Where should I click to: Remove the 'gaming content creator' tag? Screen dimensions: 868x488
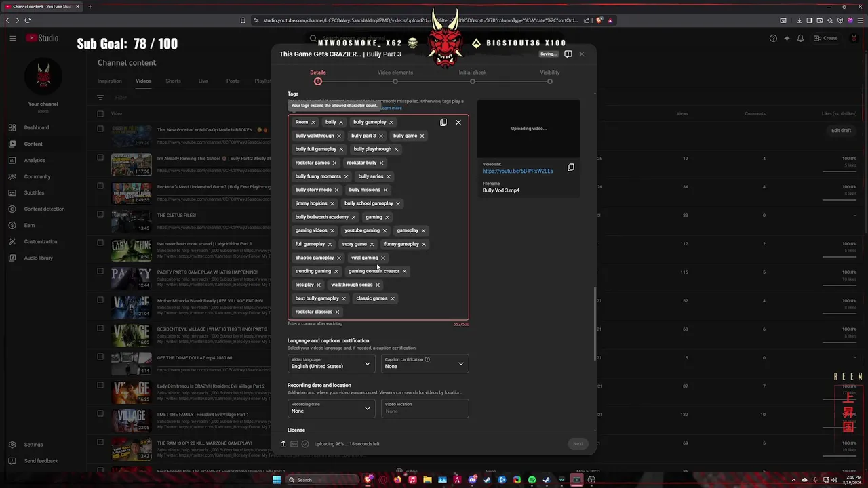tap(404, 271)
